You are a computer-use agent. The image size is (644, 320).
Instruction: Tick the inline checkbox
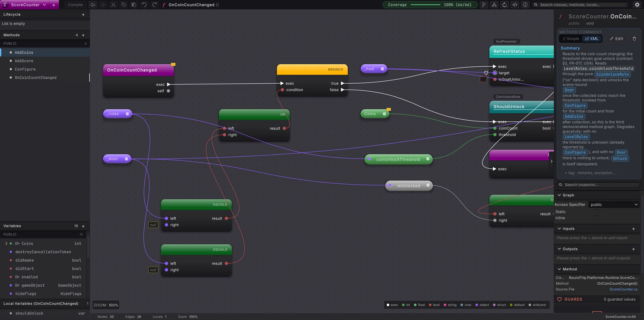coord(597,218)
